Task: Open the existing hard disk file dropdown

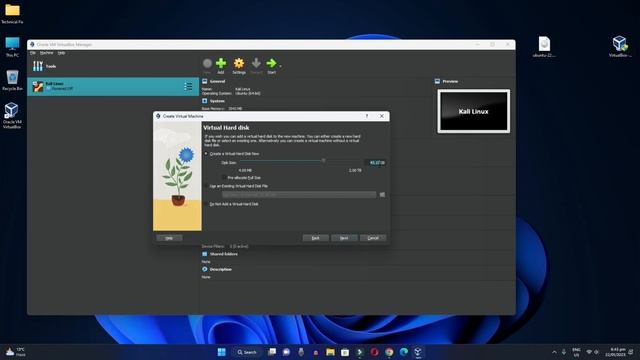Action: coord(299,195)
